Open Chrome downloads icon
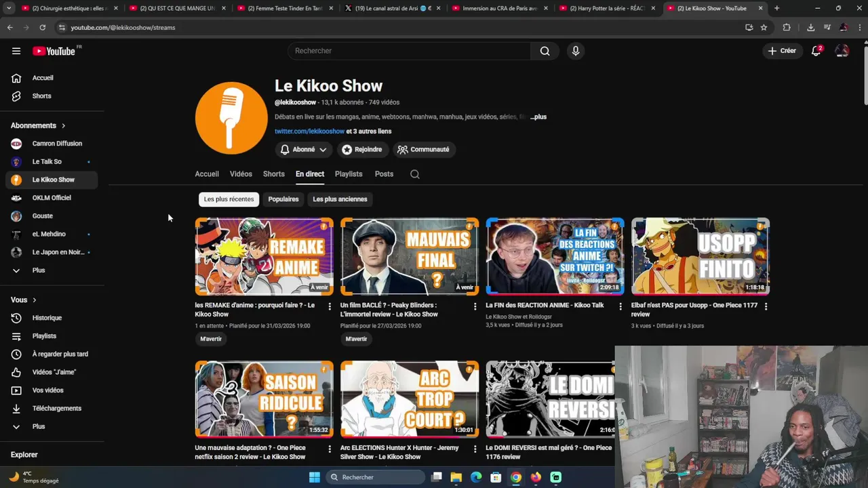 (x=810, y=27)
